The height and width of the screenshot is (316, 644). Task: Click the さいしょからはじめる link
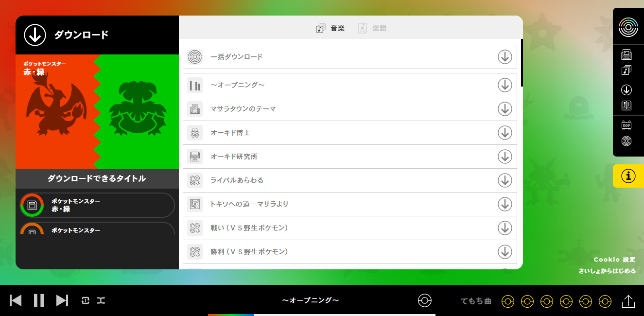607,271
